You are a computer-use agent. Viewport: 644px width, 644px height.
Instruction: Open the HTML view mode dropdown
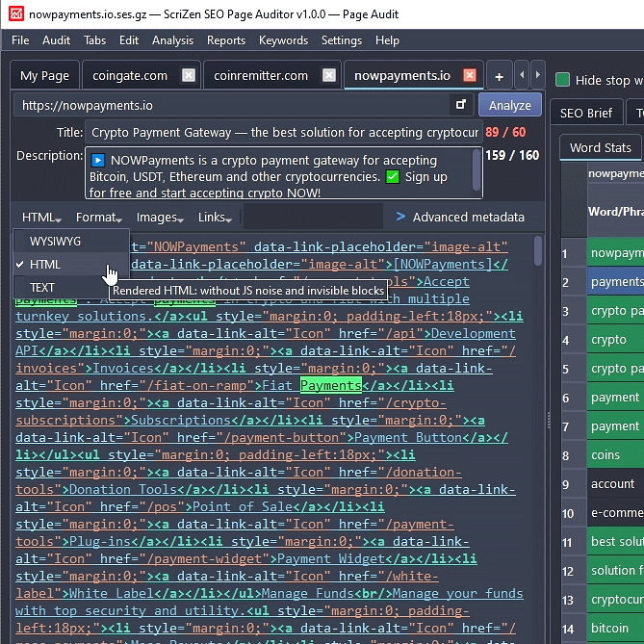(41, 218)
